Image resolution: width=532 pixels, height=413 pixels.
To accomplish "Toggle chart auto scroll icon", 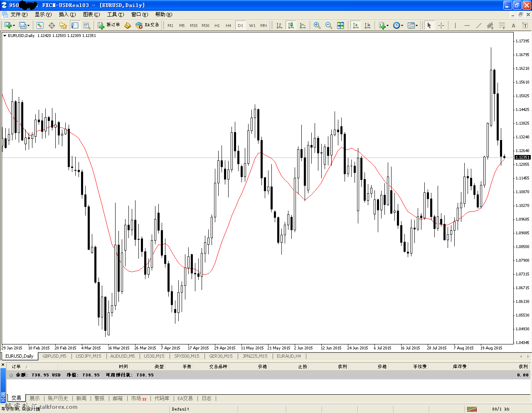I will 356,25.
